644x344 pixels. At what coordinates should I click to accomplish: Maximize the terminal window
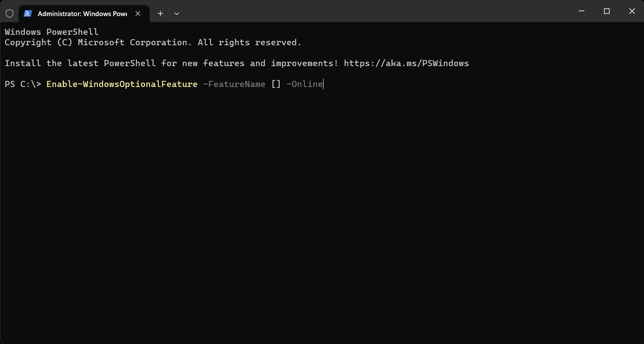tap(607, 11)
